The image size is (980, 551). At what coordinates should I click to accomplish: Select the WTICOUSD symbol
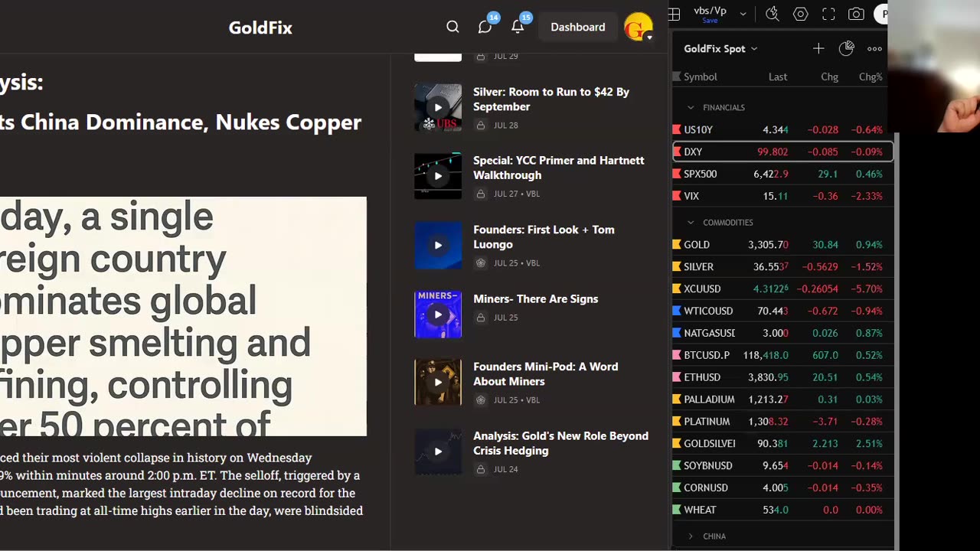(708, 311)
